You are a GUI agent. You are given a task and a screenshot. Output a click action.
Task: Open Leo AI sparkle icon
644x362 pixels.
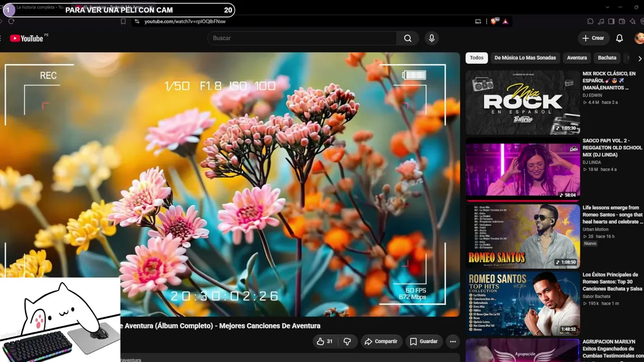(633, 21)
